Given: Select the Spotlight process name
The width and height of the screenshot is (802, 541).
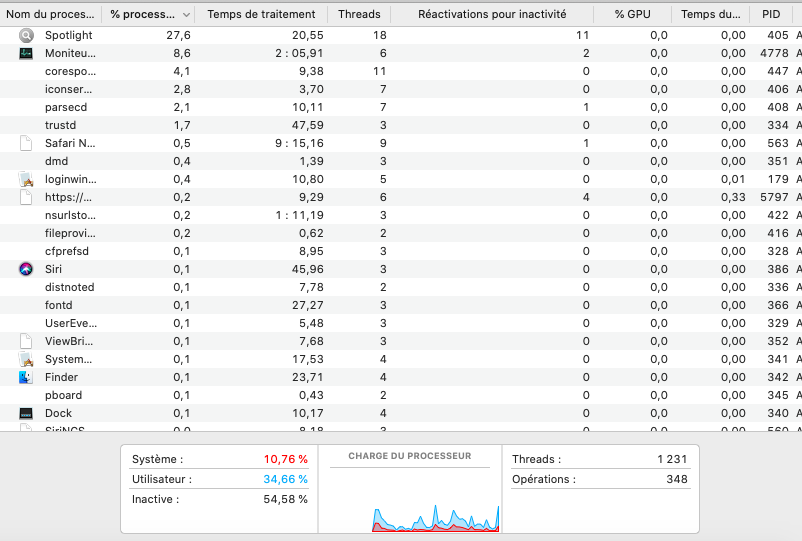Looking at the screenshot, I should click(69, 35).
